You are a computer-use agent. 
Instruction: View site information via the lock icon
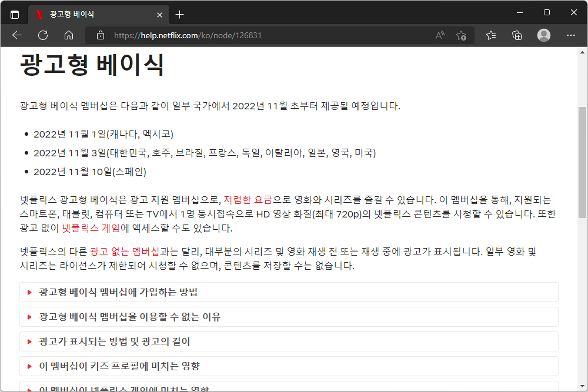tap(101, 35)
